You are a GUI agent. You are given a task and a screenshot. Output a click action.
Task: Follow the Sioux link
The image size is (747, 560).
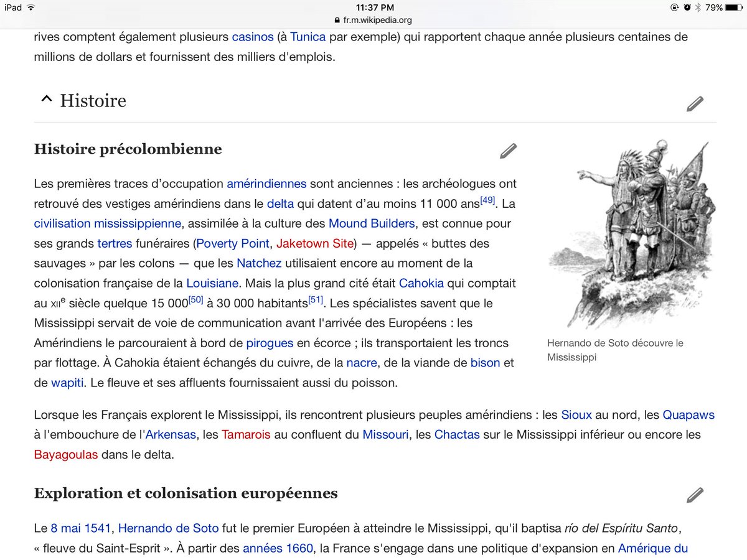(x=576, y=414)
